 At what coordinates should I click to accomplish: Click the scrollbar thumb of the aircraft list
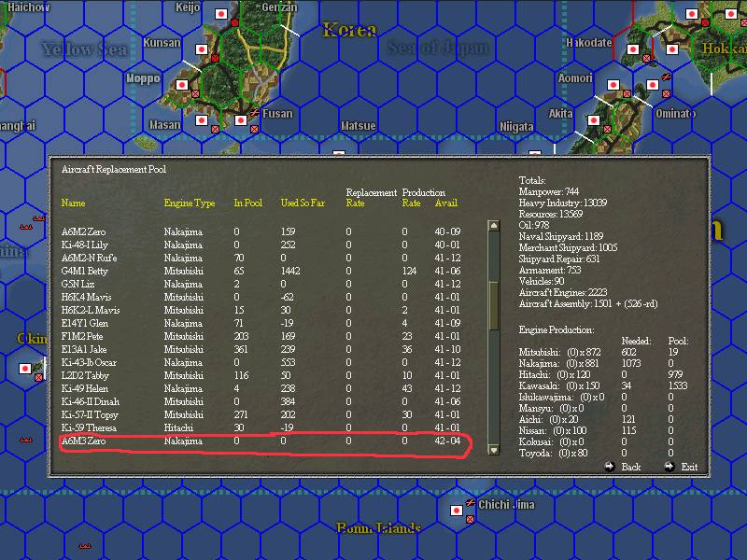tap(494, 305)
